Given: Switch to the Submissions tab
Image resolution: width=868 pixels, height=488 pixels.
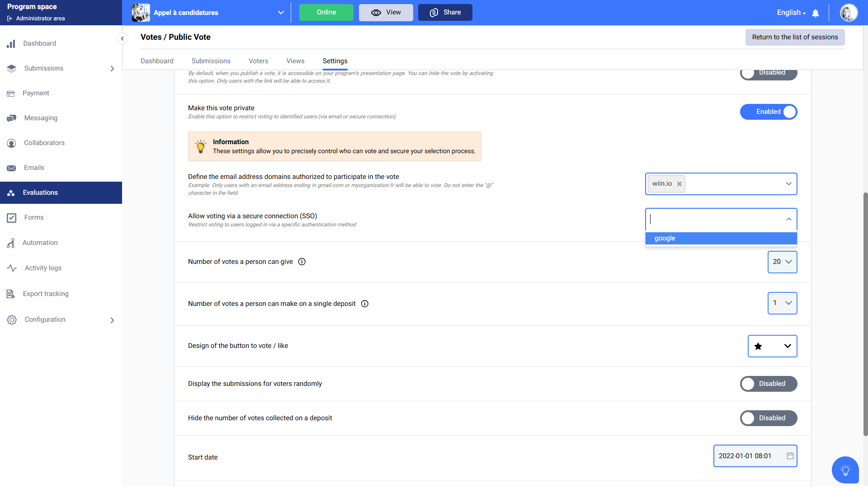Looking at the screenshot, I should tap(211, 61).
